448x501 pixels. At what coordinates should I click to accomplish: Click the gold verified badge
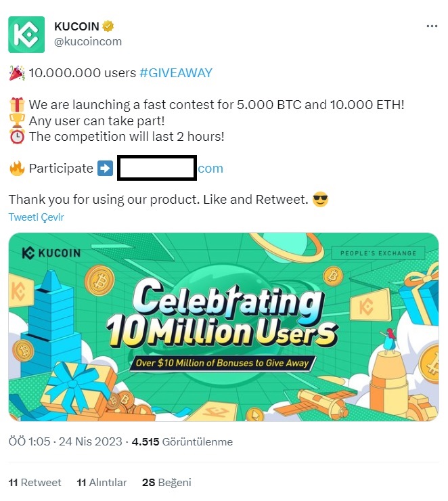108,27
